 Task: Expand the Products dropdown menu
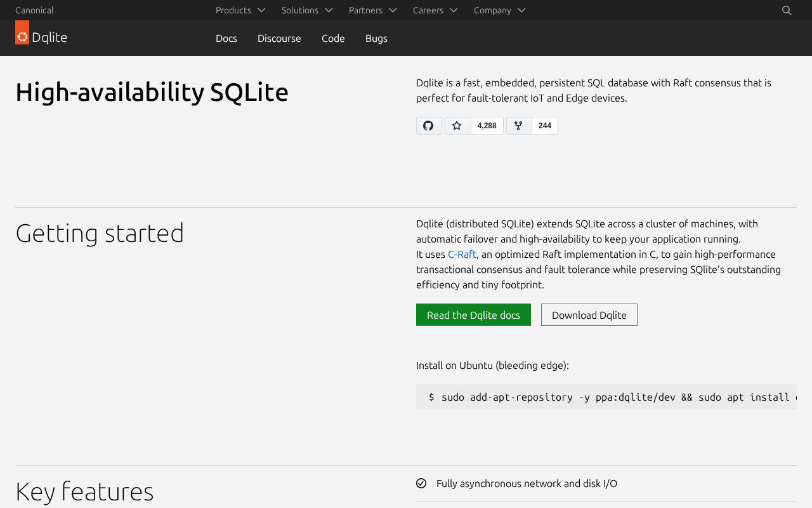240,10
